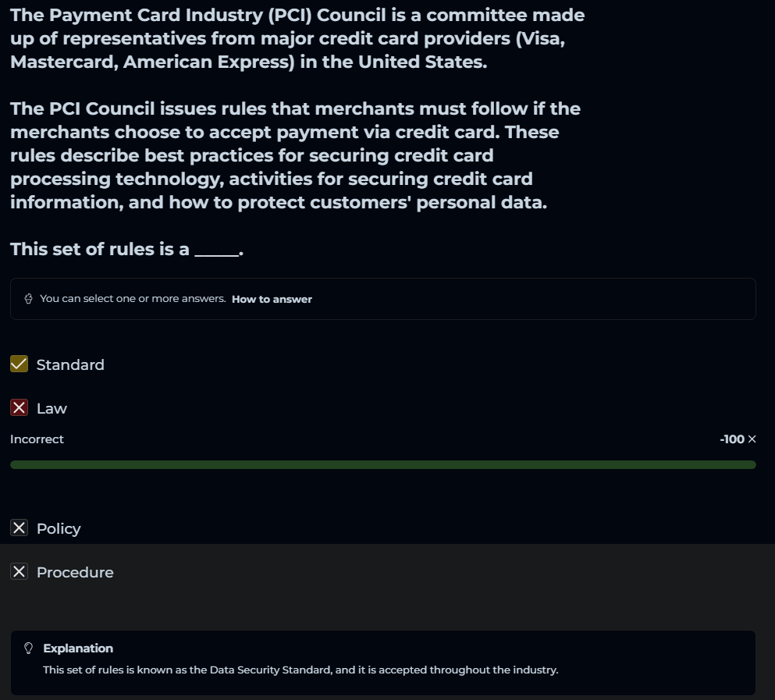Image resolution: width=775 pixels, height=700 pixels.
Task: Click the Data Security Standard explanation text
Action: 300,670
